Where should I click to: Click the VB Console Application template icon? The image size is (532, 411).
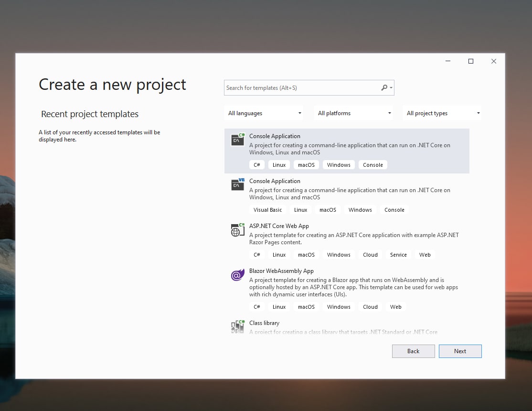click(x=237, y=184)
